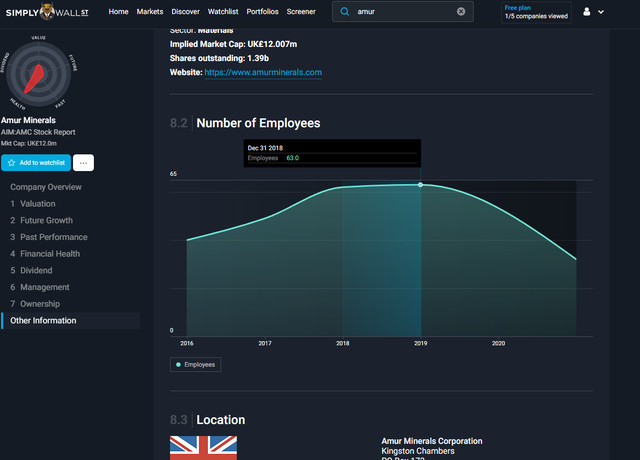
Task: Click the Simply Wall St logo
Action: tap(47, 11)
